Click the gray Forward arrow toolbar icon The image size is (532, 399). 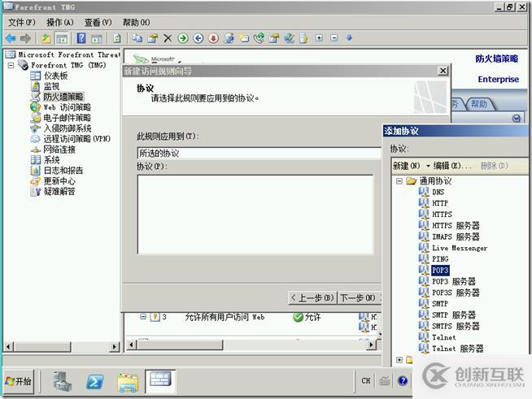tap(26, 38)
